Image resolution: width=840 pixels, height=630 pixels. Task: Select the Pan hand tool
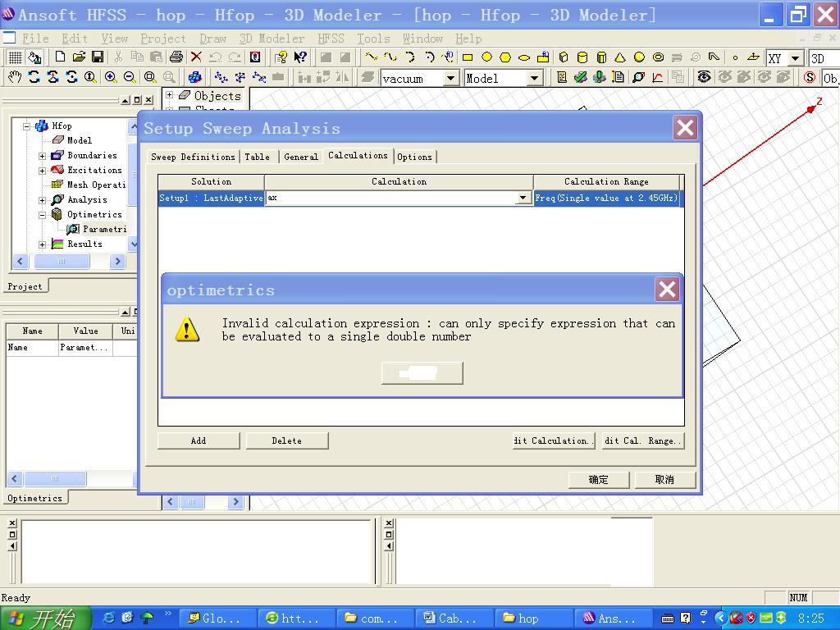coord(15,77)
